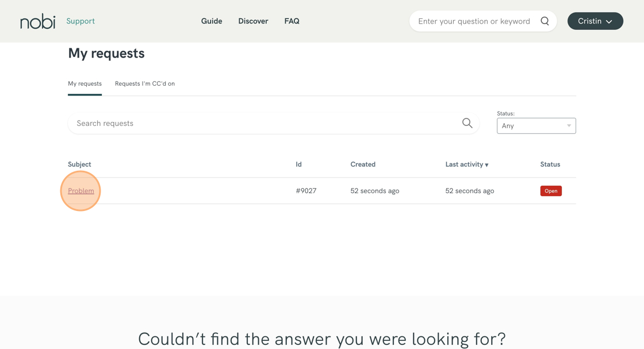Open the Discover menu item
The image size is (644, 349).
point(253,21)
